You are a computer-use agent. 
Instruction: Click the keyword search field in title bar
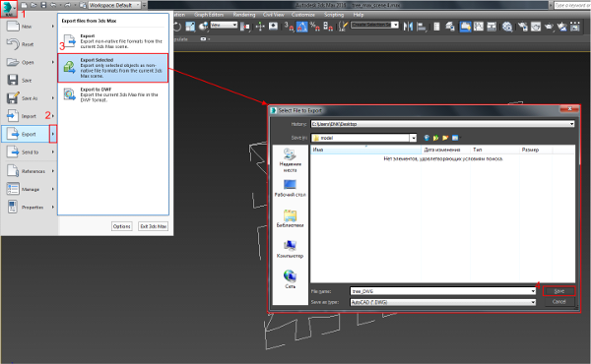572,5
